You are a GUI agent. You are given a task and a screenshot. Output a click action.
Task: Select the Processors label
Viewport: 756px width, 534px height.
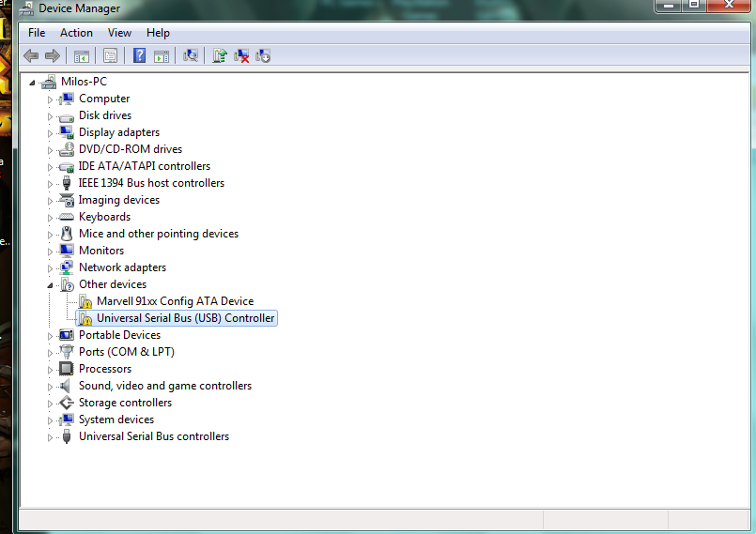105,369
